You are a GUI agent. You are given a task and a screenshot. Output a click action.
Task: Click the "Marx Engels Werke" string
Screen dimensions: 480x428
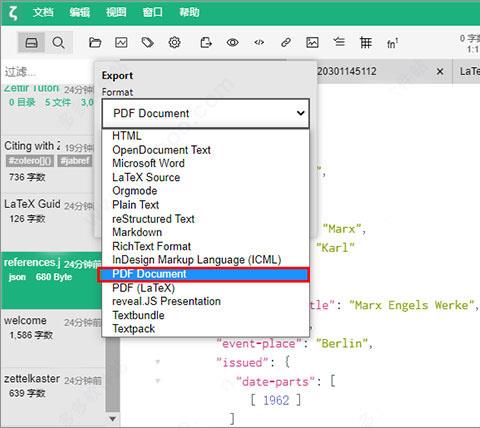click(x=411, y=305)
